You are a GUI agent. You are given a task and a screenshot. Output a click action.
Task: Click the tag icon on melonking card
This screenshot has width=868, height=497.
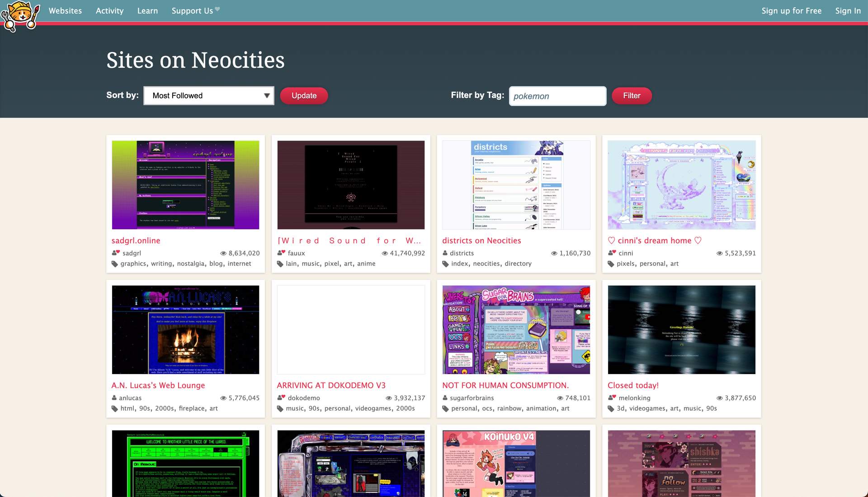click(611, 409)
